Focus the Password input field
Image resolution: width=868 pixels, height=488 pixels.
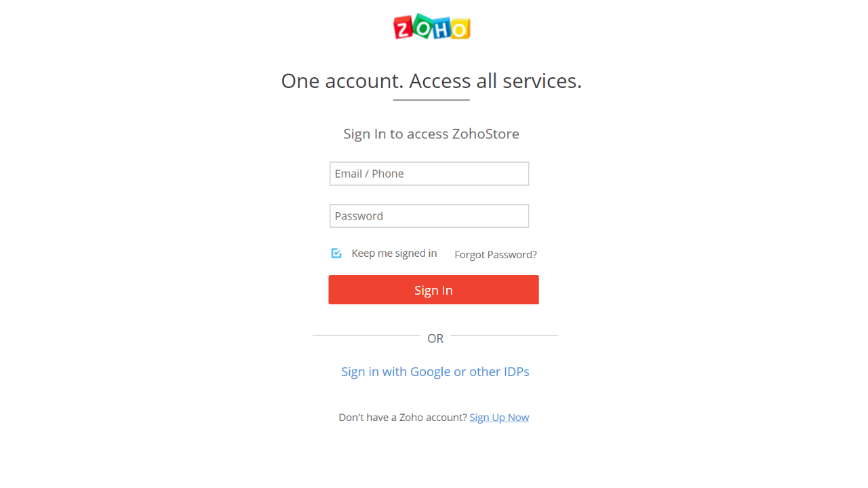tap(429, 216)
